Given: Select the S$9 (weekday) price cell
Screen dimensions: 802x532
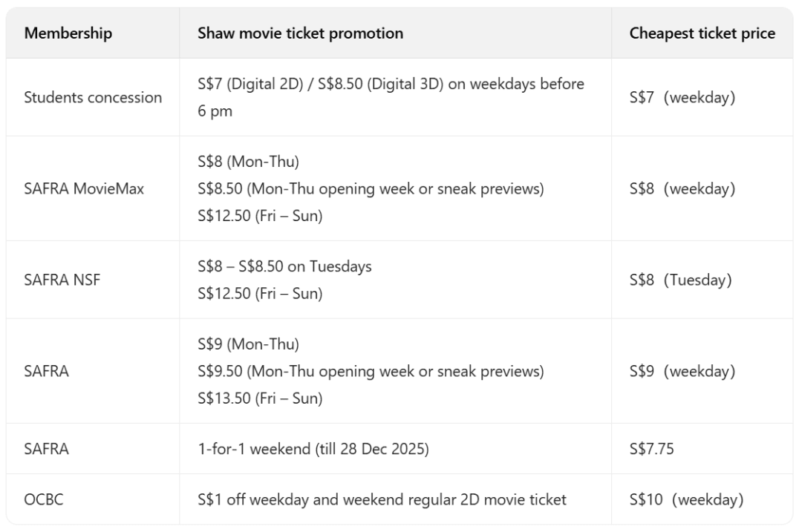Looking at the screenshot, I should (682, 371).
